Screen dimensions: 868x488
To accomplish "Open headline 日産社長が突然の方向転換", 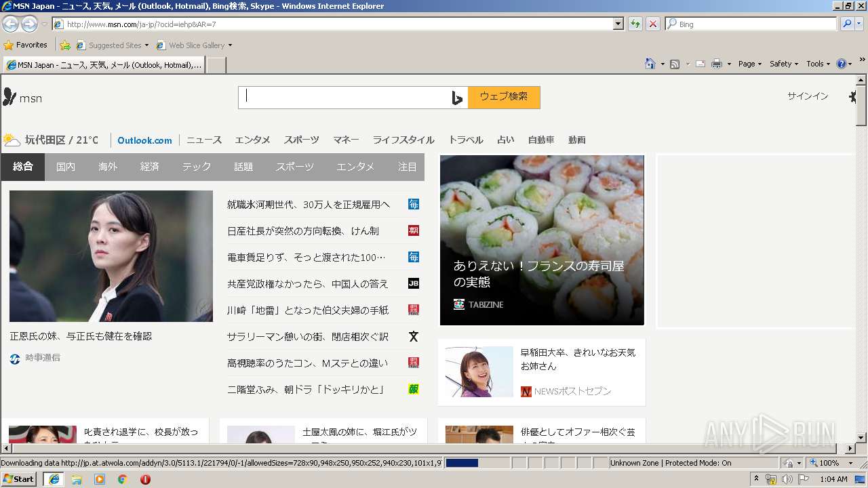I will pos(303,230).
